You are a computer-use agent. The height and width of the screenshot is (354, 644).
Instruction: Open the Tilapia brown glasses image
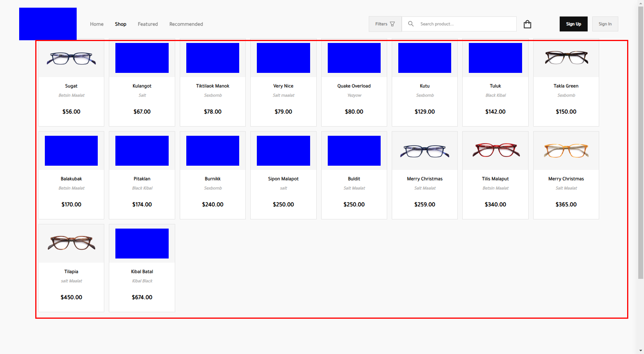coord(71,243)
